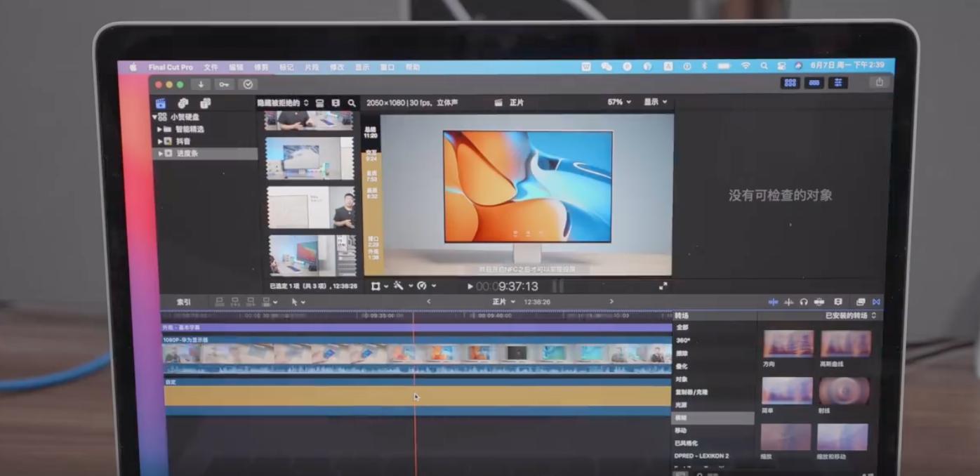The image size is (980, 476).
Task: Open the Transitions browser with the bowtie icon
Action: [877, 302]
